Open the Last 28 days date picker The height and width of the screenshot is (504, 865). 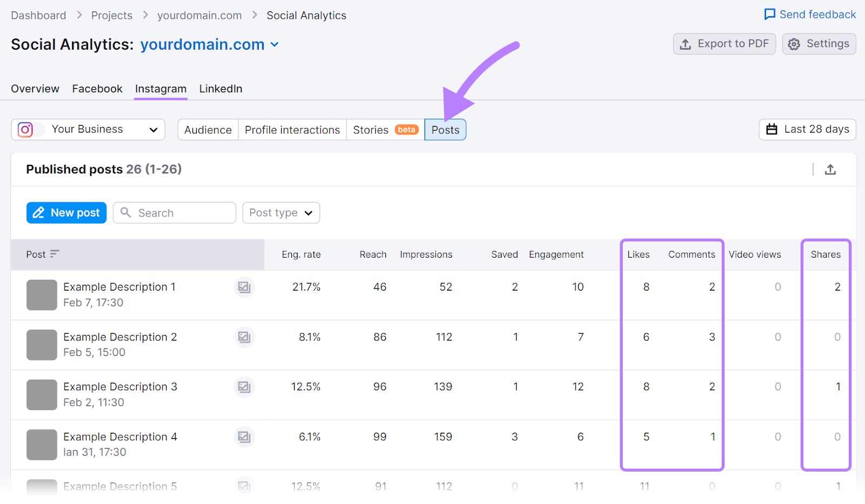pyautogui.click(x=807, y=130)
